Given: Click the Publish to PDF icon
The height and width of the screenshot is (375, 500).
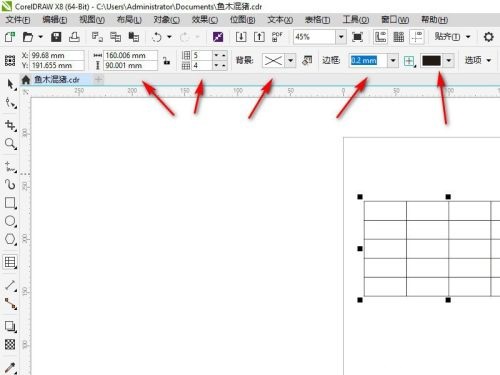Looking at the screenshot, I should (277, 37).
